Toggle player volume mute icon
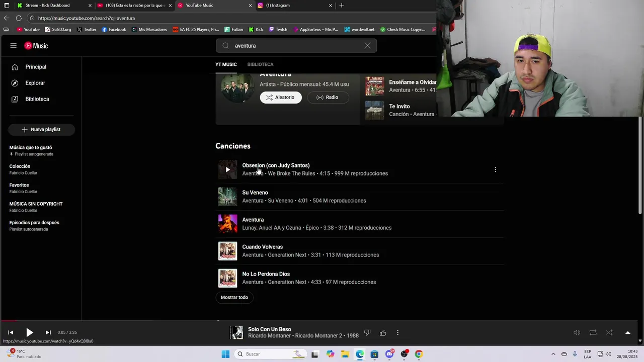This screenshot has height=362, width=644. (x=577, y=332)
